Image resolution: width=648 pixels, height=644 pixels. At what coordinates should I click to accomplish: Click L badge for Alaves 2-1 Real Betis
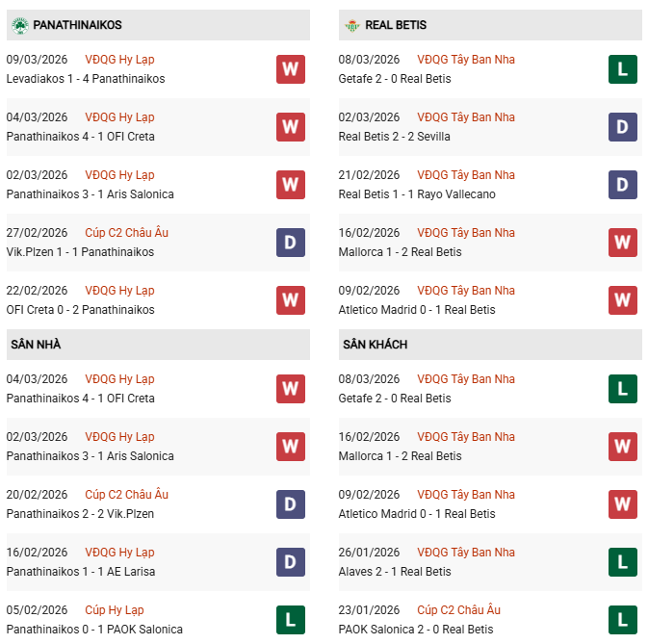(623, 562)
